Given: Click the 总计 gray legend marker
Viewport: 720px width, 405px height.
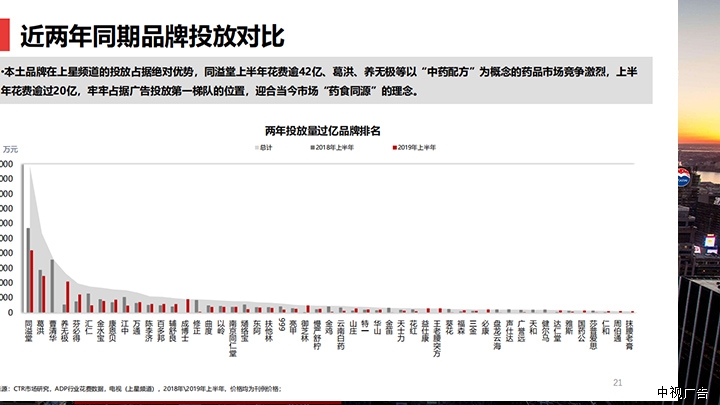Looking at the screenshot, I should 254,147.
